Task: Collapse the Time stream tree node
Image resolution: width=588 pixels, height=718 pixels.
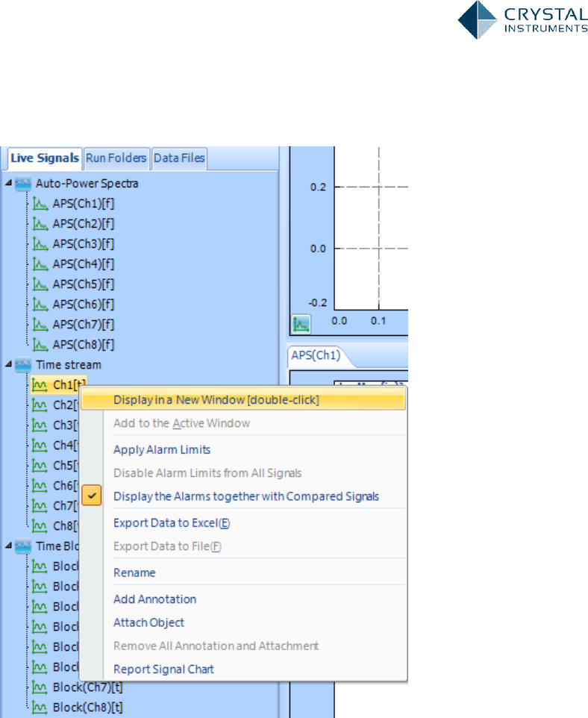Action: [8, 364]
